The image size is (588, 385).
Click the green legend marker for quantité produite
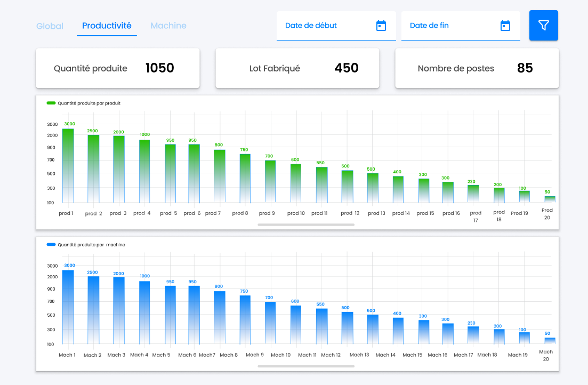(x=52, y=103)
